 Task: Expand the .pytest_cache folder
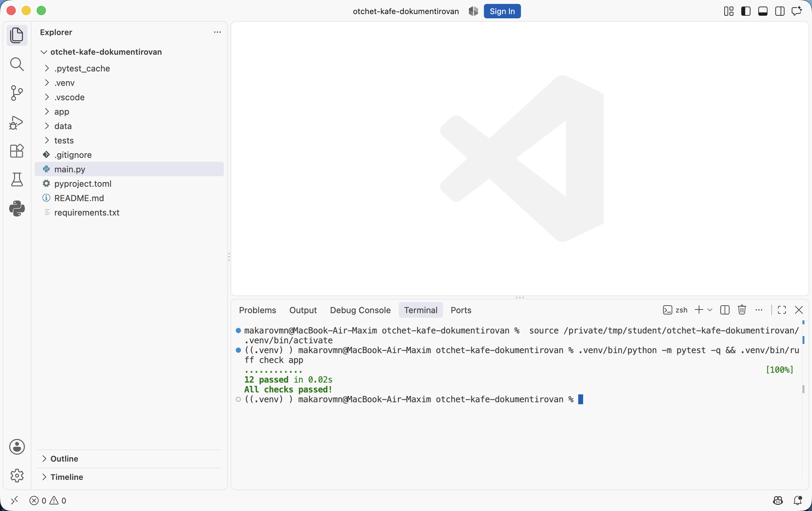point(129,68)
